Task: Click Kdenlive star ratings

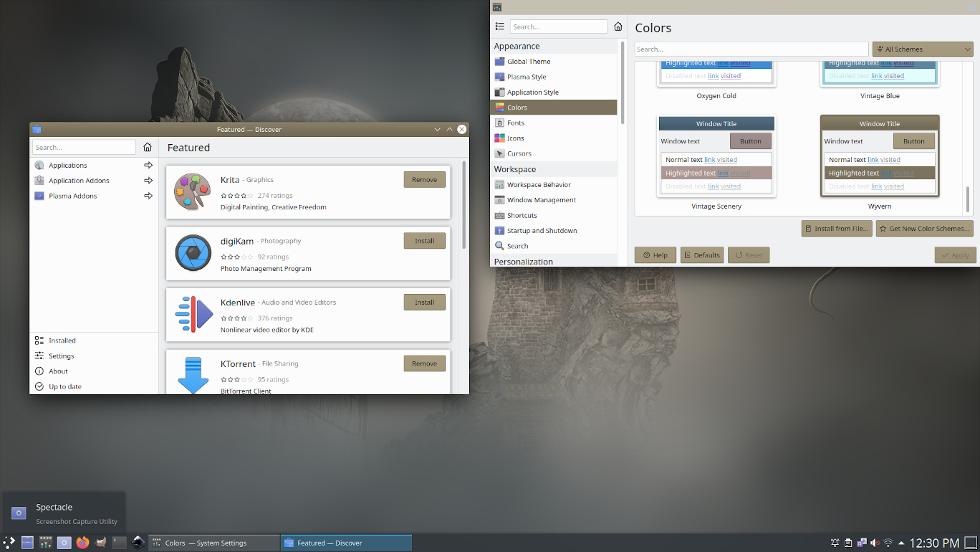Action: [236, 318]
